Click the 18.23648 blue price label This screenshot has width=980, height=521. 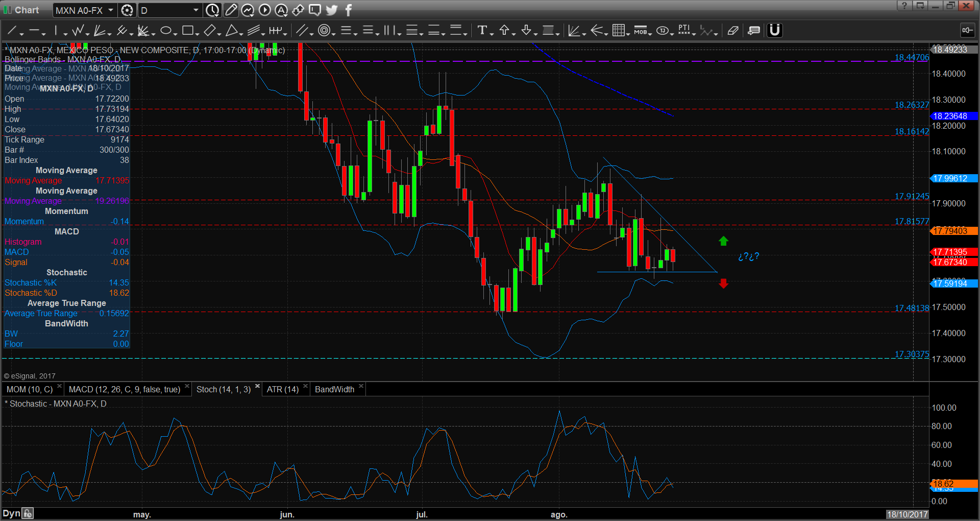click(x=954, y=116)
